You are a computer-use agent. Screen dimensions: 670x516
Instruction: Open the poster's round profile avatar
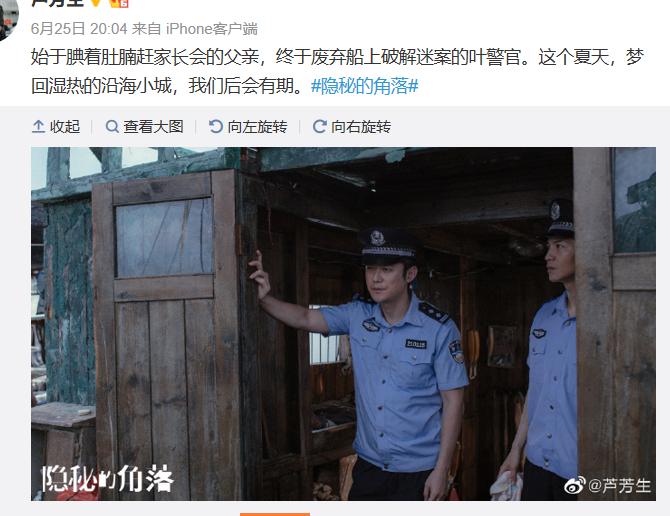coord(7,15)
